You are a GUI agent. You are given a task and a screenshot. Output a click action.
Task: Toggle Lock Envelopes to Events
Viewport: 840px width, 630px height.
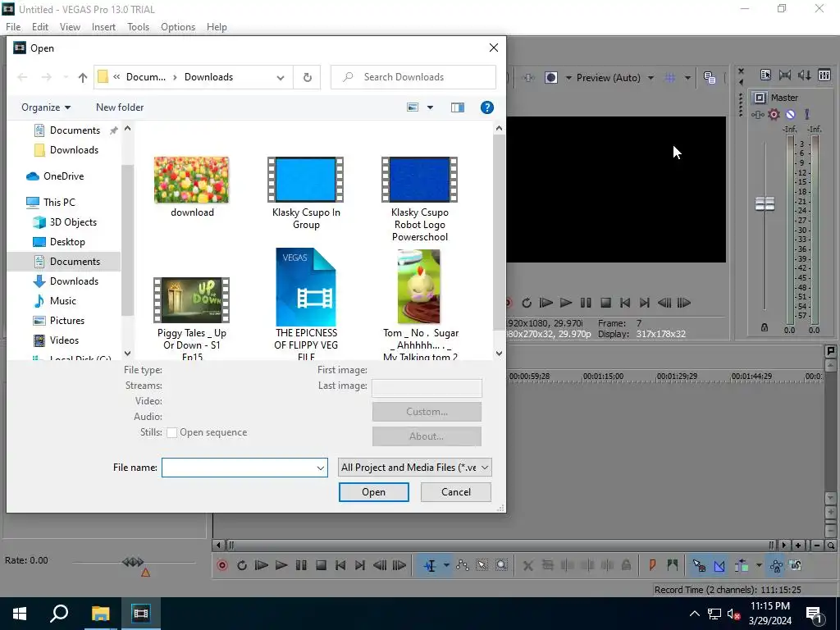click(776, 565)
